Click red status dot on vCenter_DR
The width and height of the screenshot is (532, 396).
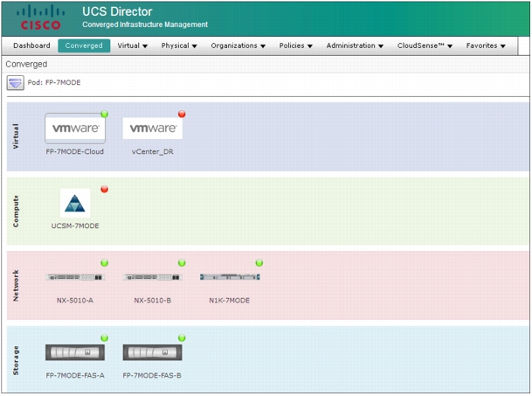pos(182,115)
